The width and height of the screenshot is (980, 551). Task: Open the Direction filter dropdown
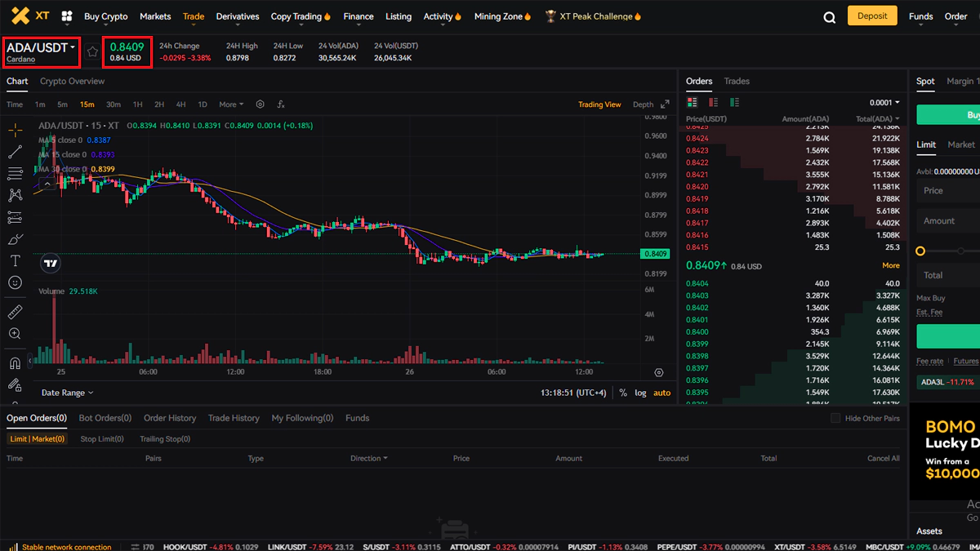pyautogui.click(x=369, y=458)
